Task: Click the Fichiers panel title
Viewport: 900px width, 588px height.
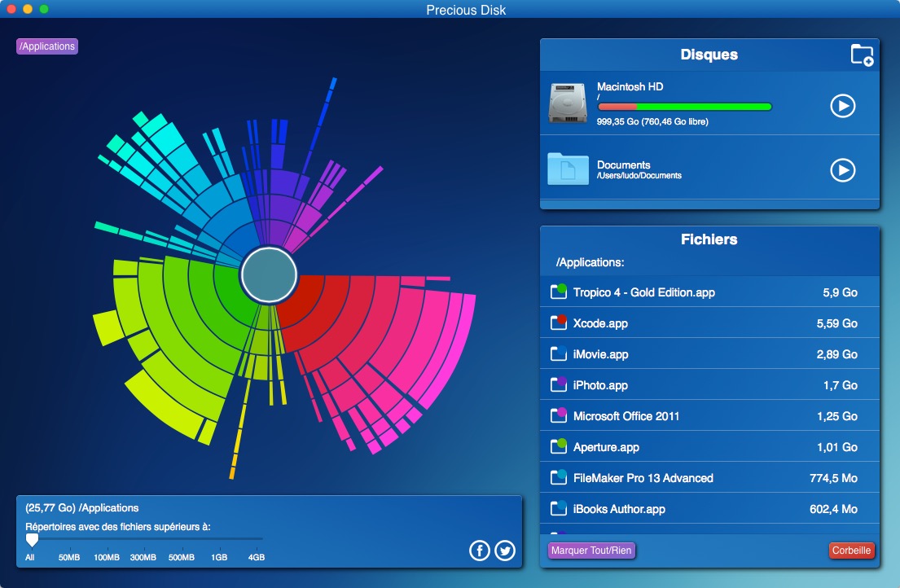Action: click(x=709, y=239)
